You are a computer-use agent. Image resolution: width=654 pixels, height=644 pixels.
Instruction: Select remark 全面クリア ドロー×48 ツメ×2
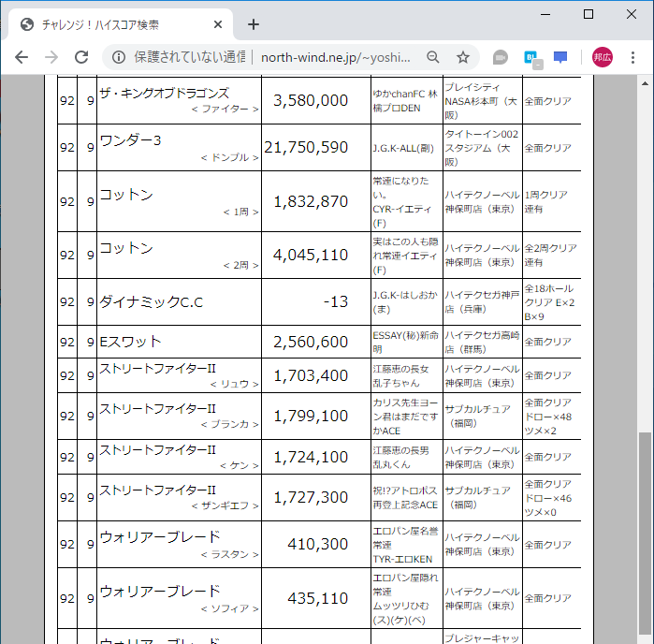pos(548,417)
